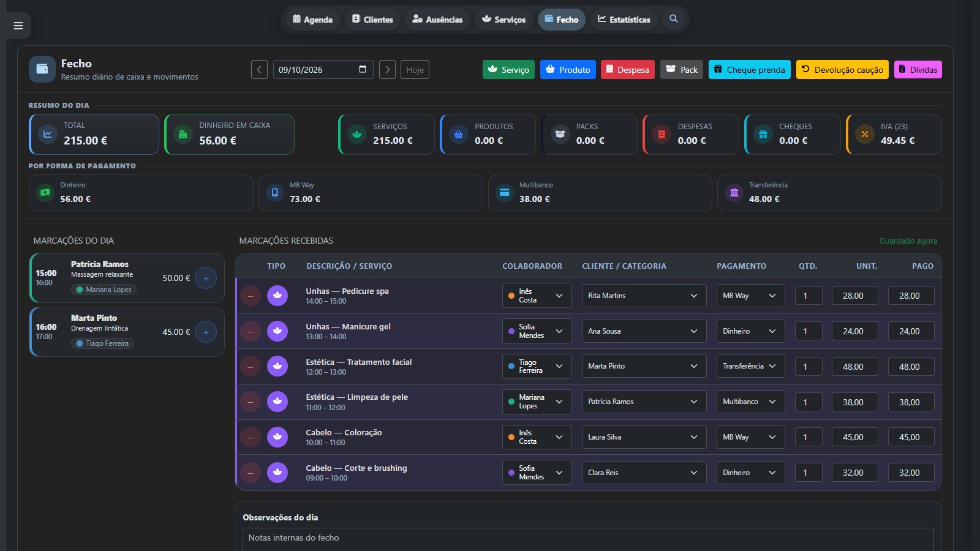The height and width of the screenshot is (551, 980).
Task: Click the Pack button
Action: (x=682, y=70)
